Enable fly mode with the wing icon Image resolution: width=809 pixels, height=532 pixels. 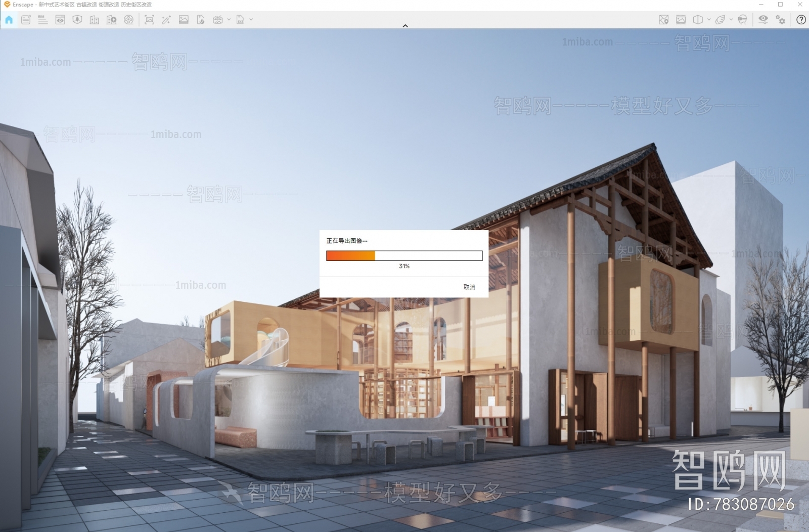pyautogui.click(x=721, y=20)
